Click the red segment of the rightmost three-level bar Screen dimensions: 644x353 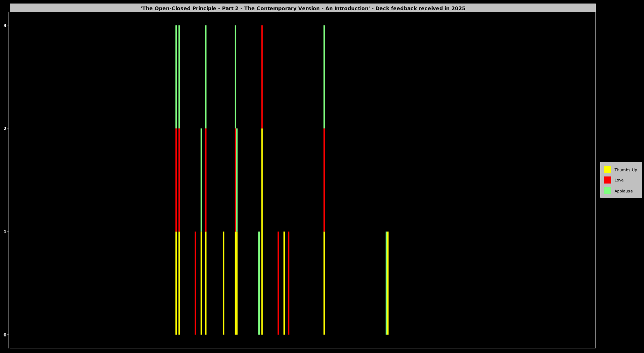coord(324,180)
